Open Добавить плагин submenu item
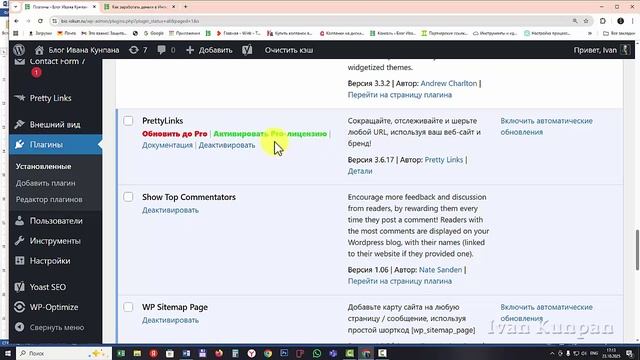 (45, 183)
